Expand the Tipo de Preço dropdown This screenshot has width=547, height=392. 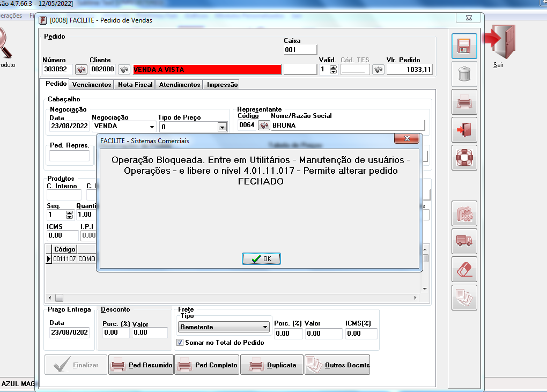point(222,127)
